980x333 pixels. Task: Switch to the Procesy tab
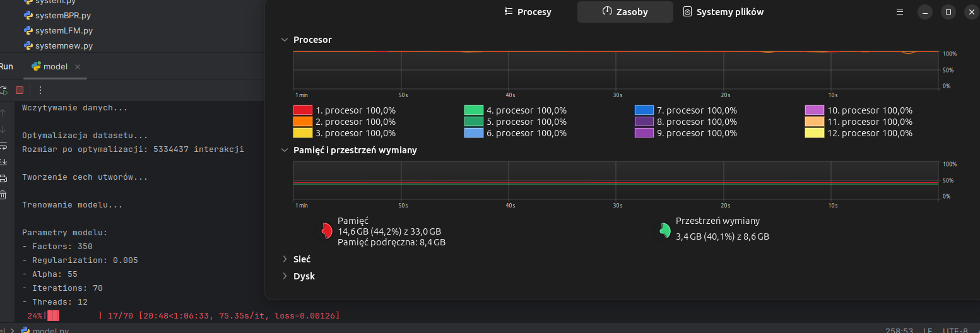[x=528, y=12]
